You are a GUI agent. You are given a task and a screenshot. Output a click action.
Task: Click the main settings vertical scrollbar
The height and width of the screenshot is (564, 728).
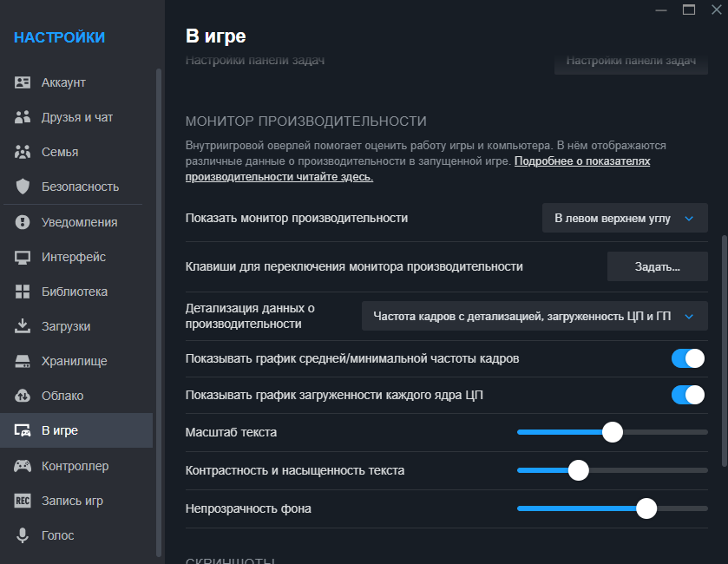[725, 347]
